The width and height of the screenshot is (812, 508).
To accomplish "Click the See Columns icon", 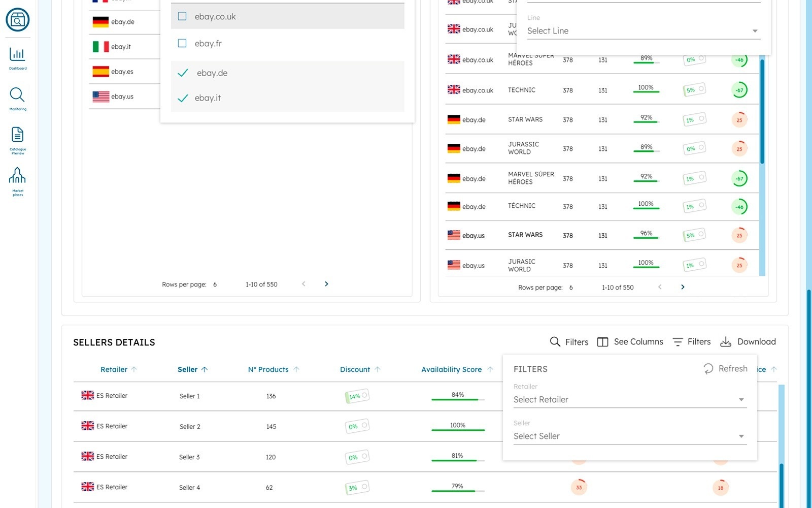I will coord(602,342).
